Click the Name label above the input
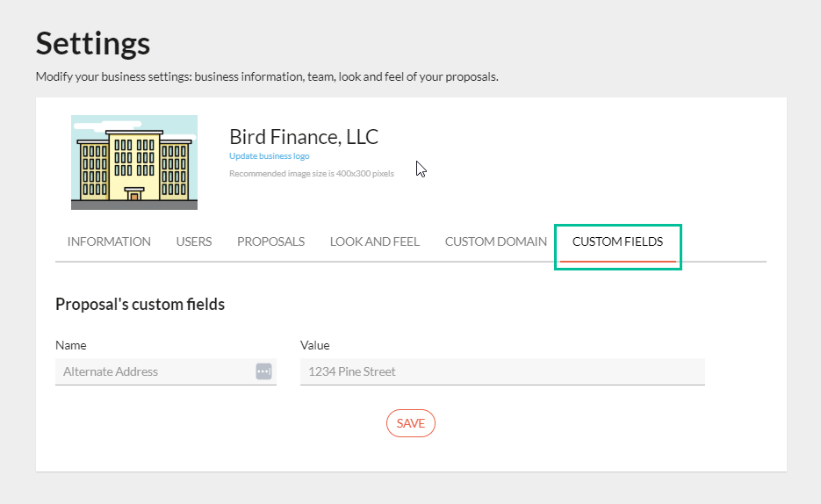 point(71,345)
